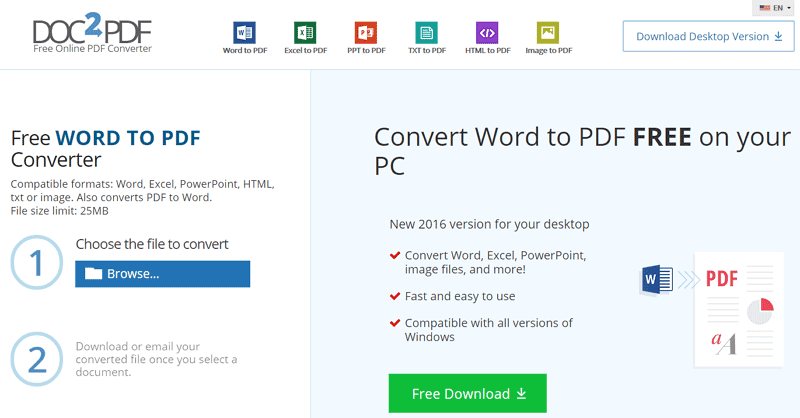This screenshot has width=800, height=418.
Task: Select the 'TXT to PDF' menu label
Action: [x=427, y=51]
